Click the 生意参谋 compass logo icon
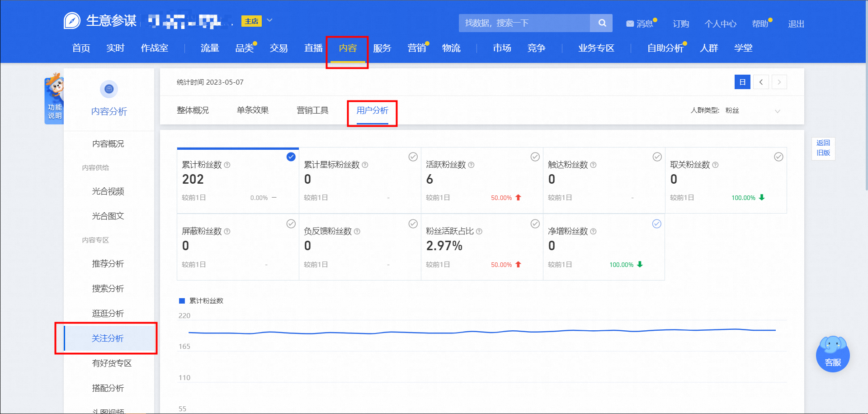This screenshot has width=868, height=414. (72, 21)
